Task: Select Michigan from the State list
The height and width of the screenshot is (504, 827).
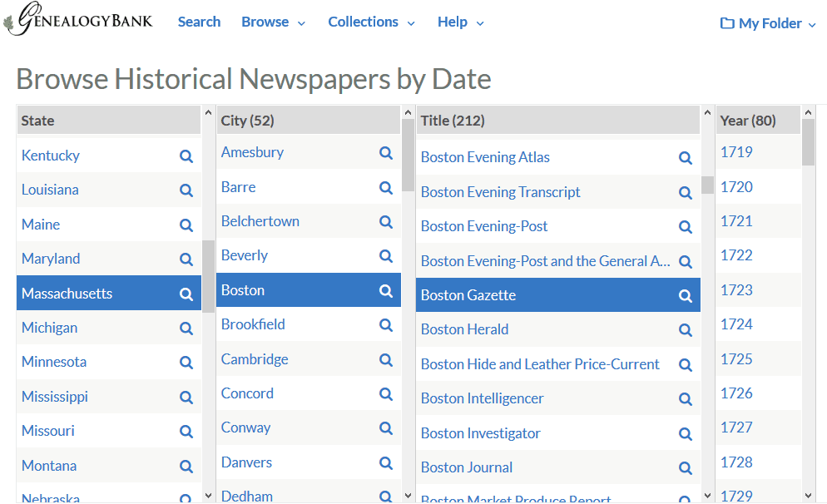Action: tap(50, 328)
